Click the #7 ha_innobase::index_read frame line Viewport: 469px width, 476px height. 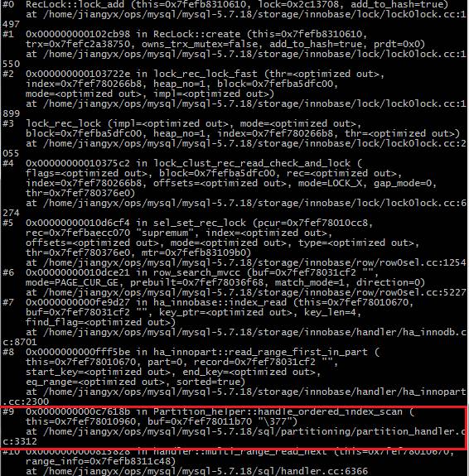[208, 302]
